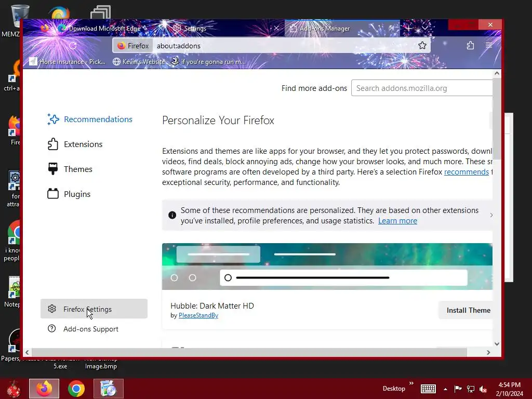The image size is (532, 399).
Task: Open the Firefox application menu
Action: point(488,46)
